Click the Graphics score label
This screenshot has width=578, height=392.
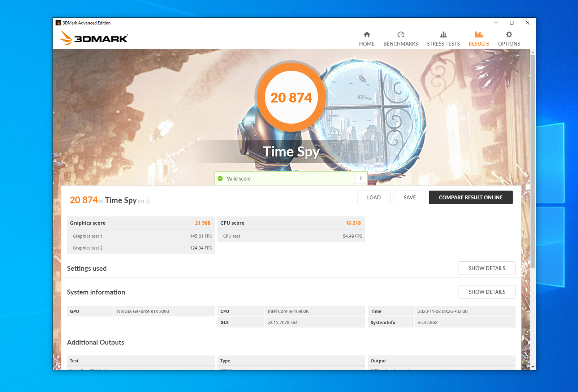(x=88, y=223)
